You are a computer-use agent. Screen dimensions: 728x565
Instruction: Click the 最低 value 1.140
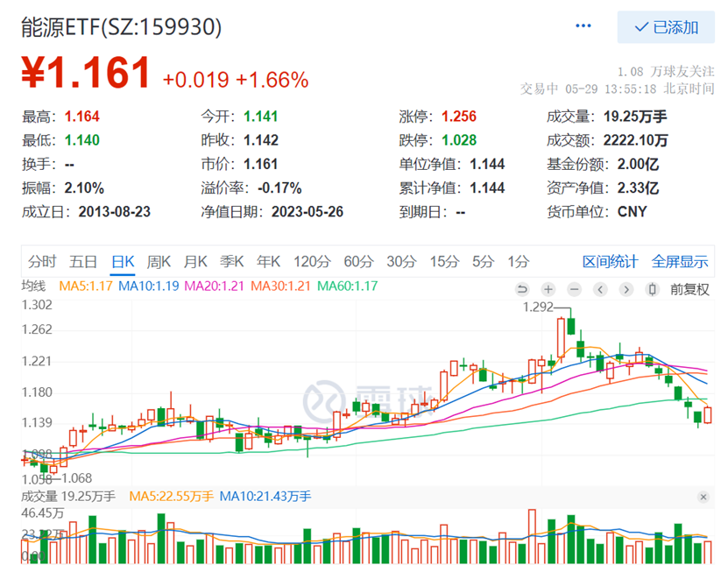click(x=82, y=140)
